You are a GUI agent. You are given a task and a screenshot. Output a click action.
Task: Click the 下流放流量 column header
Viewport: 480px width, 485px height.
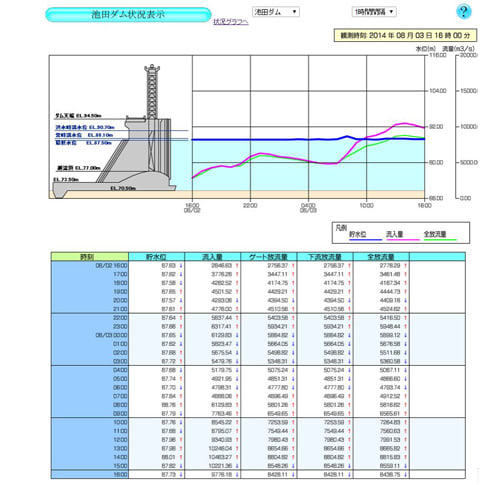[x=325, y=257]
